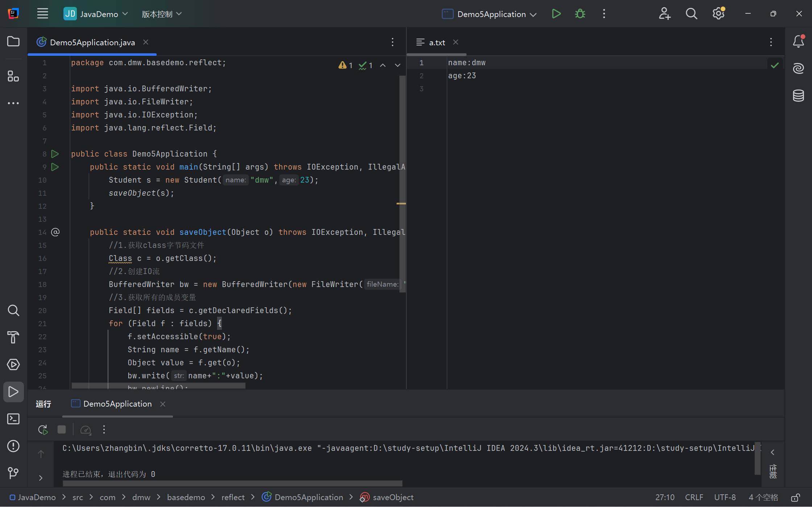Open the 版本控制 dropdown menu
This screenshot has width=812, height=507.
click(162, 14)
